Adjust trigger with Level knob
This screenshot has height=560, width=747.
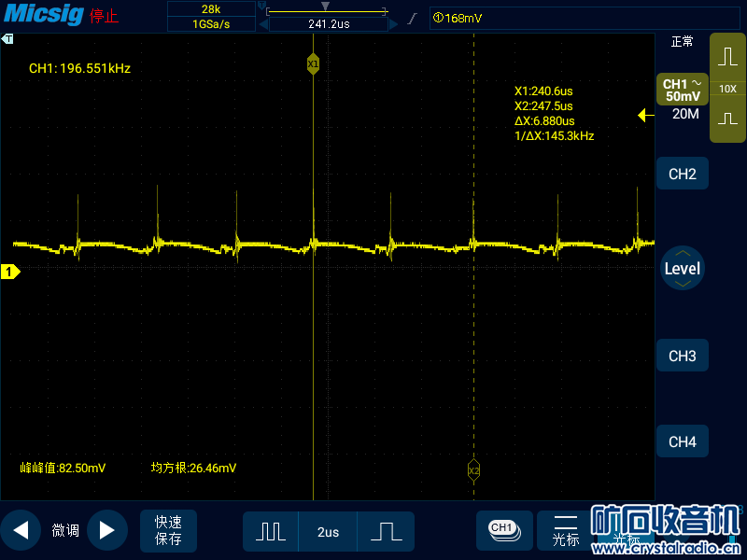(683, 268)
